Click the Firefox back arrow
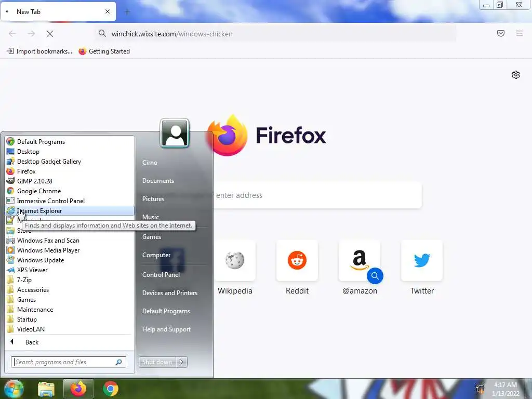 point(12,34)
